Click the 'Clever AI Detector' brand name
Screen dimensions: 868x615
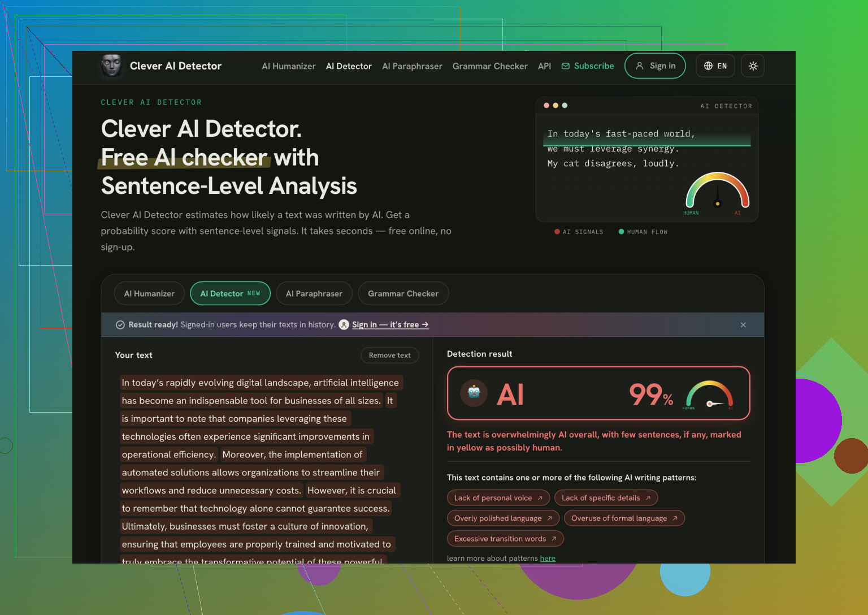(176, 66)
